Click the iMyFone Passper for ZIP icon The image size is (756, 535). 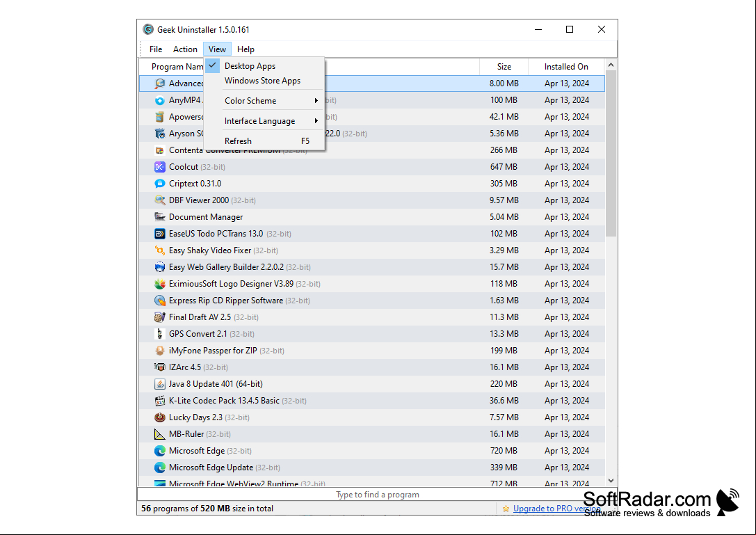pos(159,351)
